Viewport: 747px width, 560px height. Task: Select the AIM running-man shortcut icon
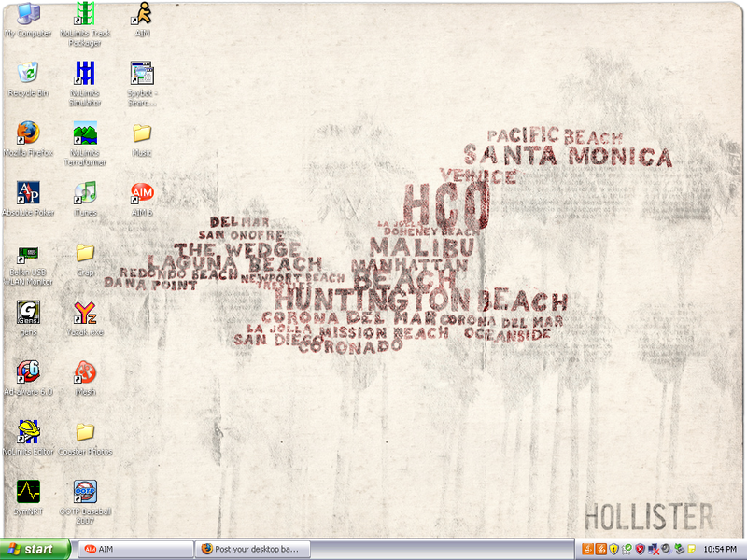tap(142, 20)
